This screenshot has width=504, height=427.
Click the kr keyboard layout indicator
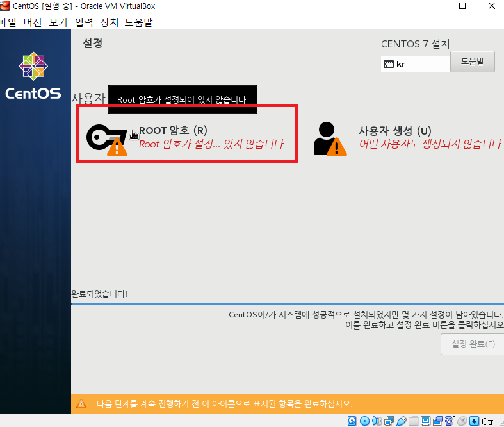[415, 64]
